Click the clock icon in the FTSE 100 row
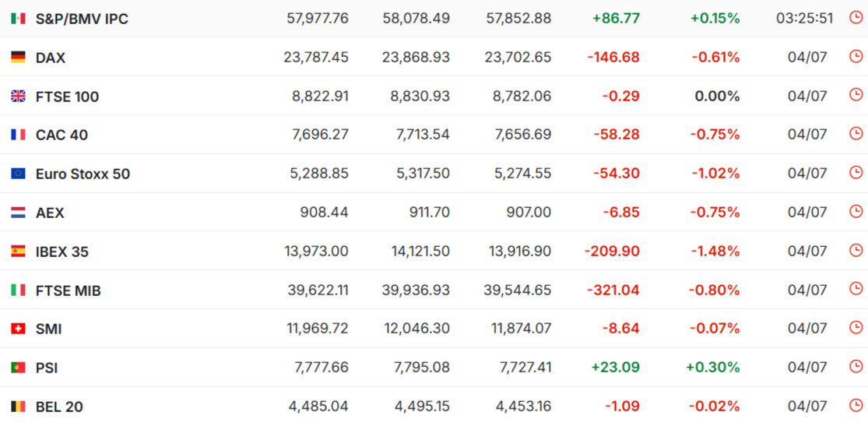The height and width of the screenshot is (423, 868). point(856,95)
